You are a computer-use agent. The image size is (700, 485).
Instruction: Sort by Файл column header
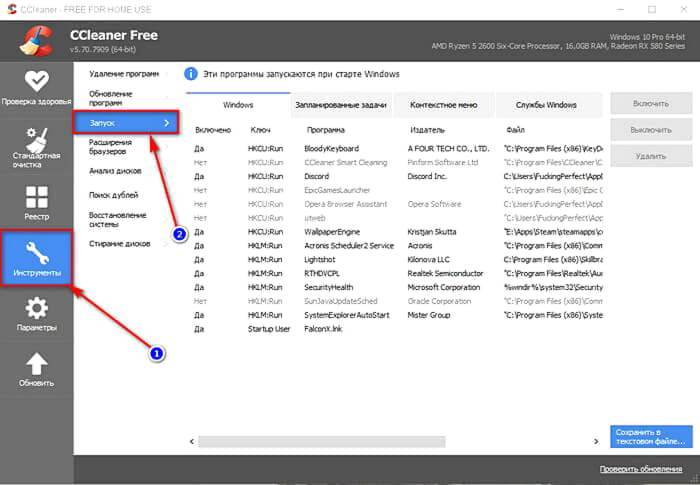515,130
